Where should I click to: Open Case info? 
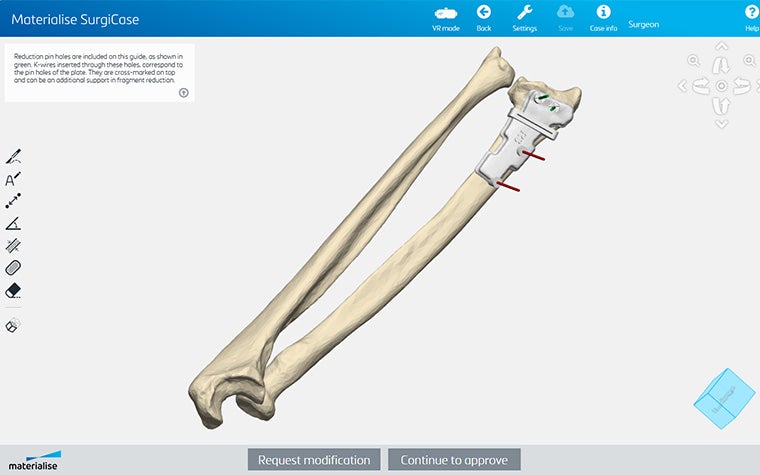(603, 18)
